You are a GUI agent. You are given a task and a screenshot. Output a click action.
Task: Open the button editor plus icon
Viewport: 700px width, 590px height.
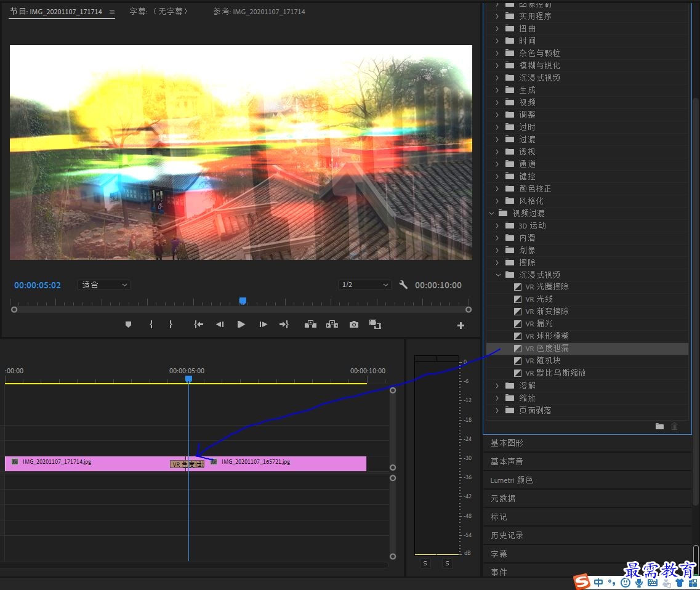pos(461,326)
